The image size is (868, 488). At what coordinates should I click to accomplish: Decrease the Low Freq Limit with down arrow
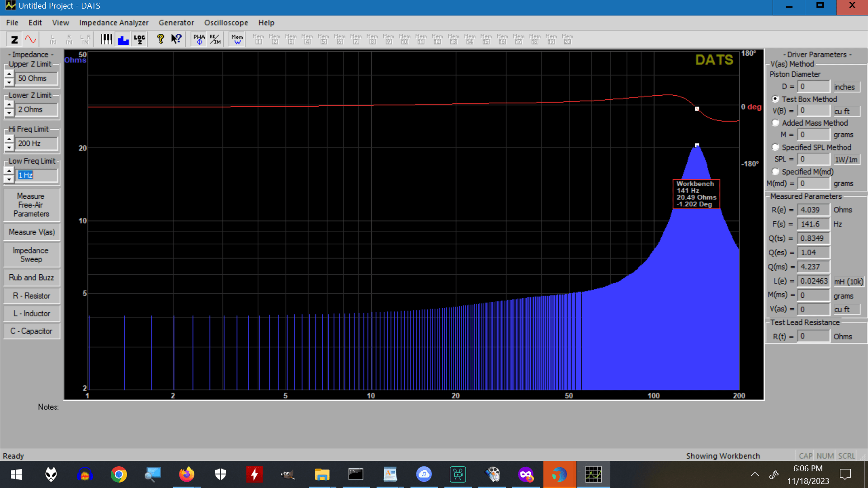pos(9,179)
